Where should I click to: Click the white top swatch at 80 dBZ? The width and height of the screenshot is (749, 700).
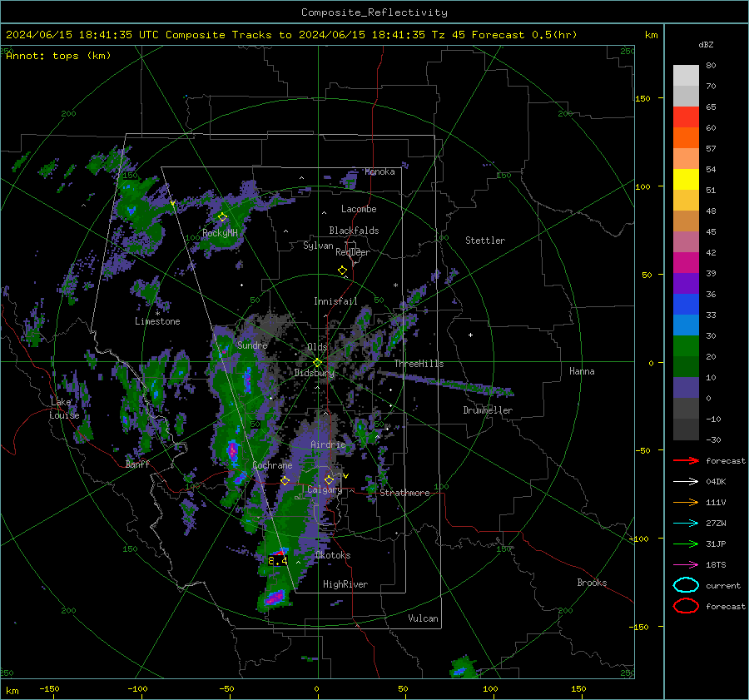[686, 75]
